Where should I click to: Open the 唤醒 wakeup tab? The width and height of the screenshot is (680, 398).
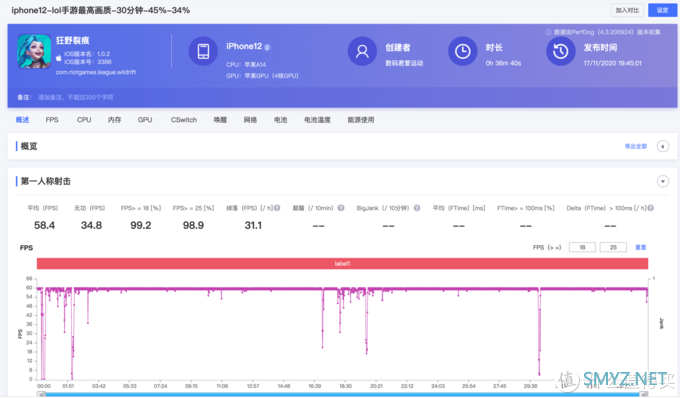[x=220, y=120]
